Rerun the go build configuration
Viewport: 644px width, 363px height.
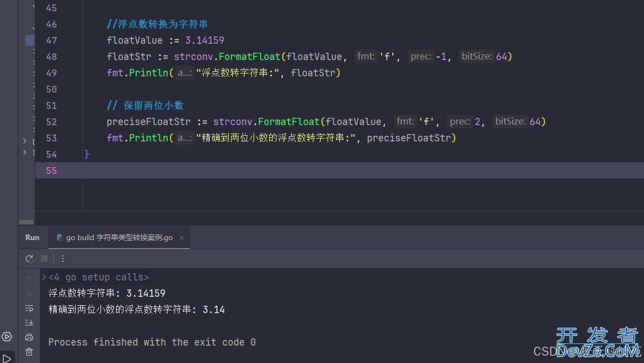(29, 259)
